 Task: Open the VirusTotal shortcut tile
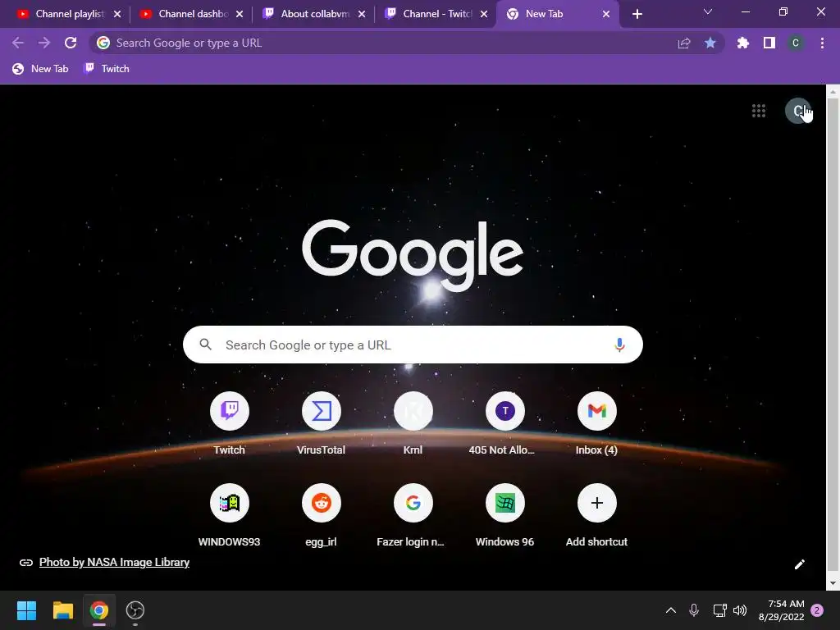coord(321,411)
